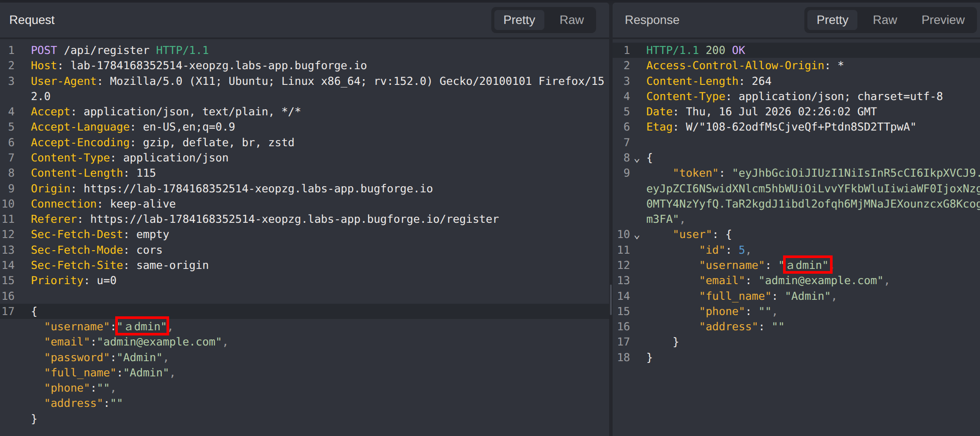Click the User-Agent header name
Viewport: 980px width, 436px height.
[x=63, y=81]
